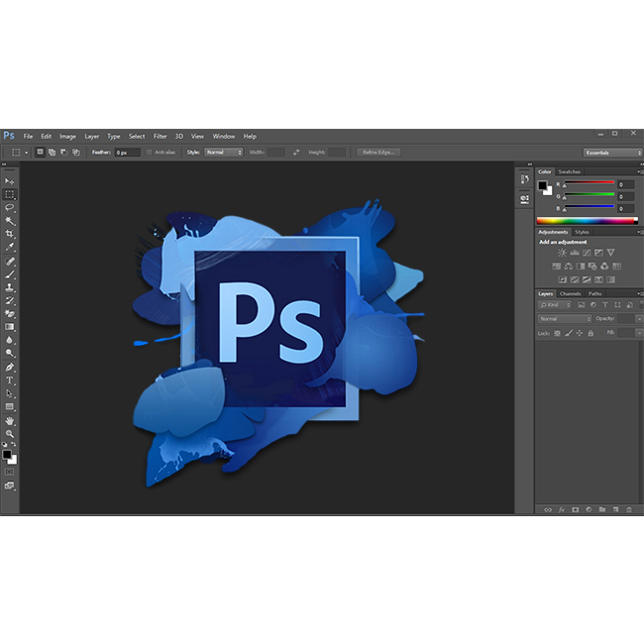Select the Hand tool
The image size is (644, 644).
point(10,420)
